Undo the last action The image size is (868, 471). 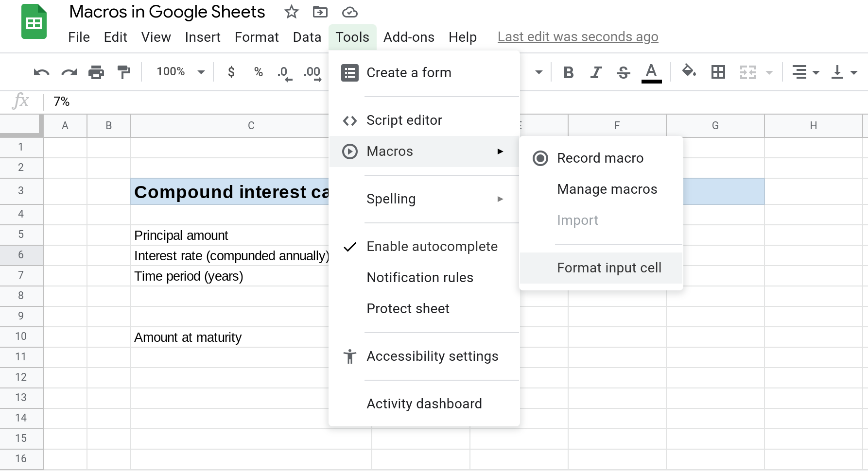point(41,72)
